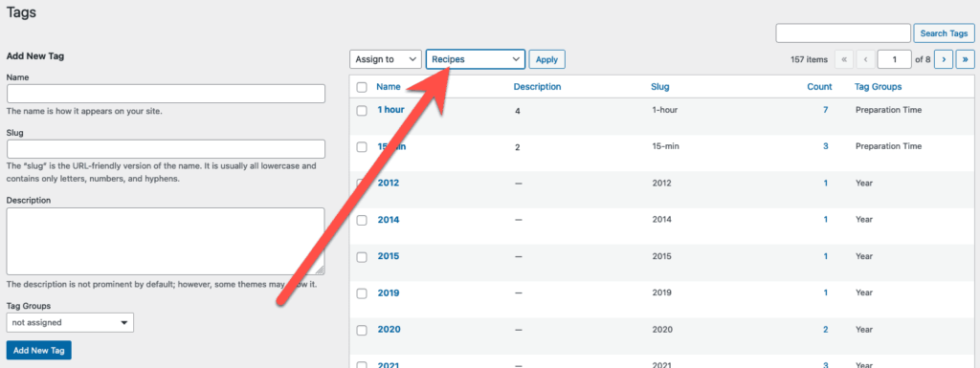Select the 2014 tag checkbox
Screen dimensions: 980x368
pyautogui.click(x=362, y=220)
